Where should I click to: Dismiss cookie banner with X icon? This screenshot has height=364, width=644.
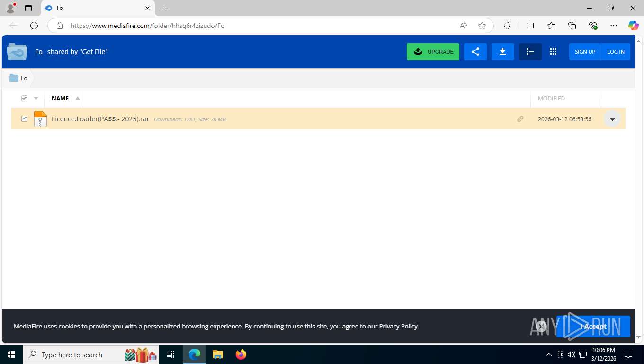(x=541, y=326)
